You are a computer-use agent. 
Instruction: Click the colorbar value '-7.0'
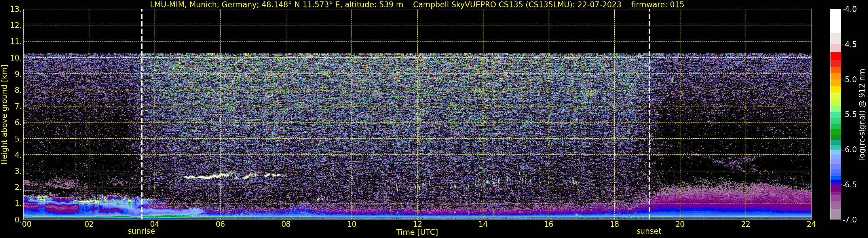click(x=850, y=220)
